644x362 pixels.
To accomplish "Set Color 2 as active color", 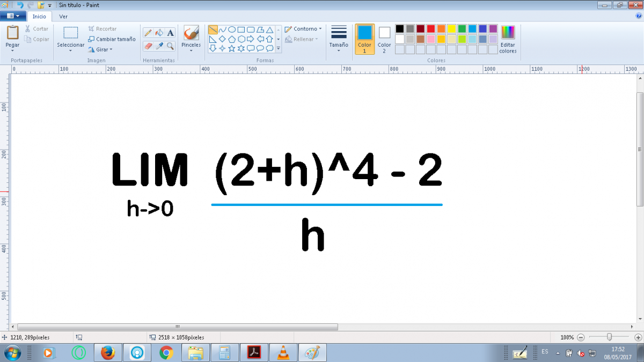I will [384, 39].
